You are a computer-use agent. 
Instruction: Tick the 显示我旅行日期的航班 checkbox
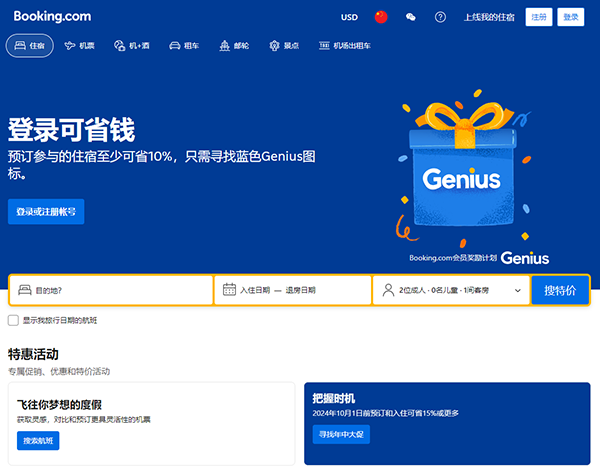coord(13,320)
